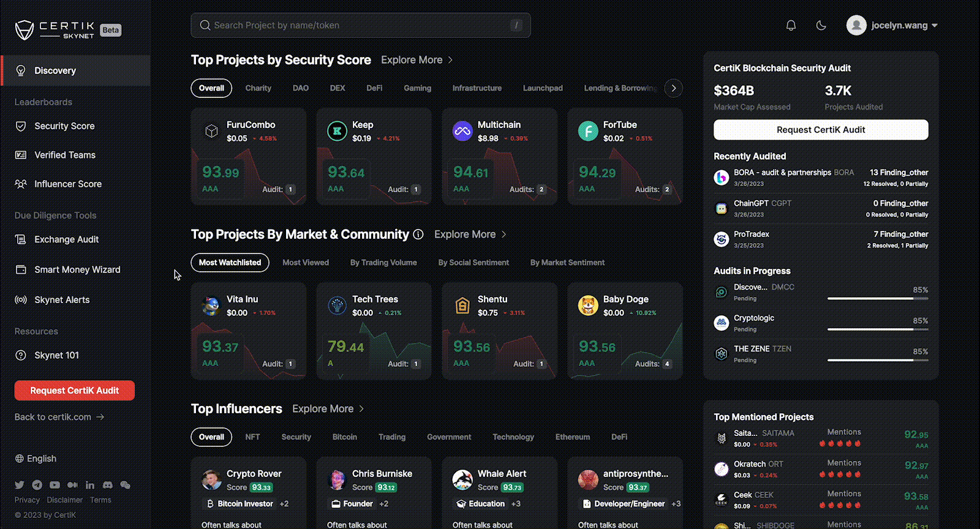Open the Disclaimer link
Viewport: 980px width, 529px height.
tap(65, 500)
